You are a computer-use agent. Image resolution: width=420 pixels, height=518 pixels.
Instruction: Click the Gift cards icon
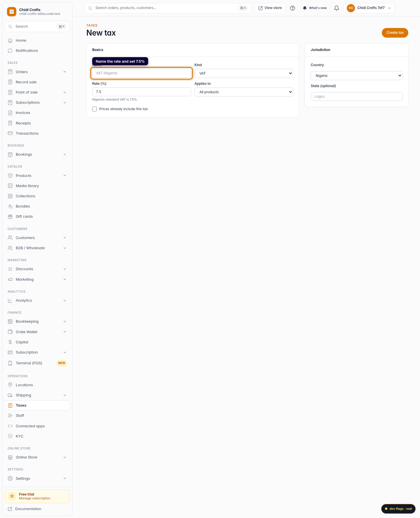pos(10,217)
